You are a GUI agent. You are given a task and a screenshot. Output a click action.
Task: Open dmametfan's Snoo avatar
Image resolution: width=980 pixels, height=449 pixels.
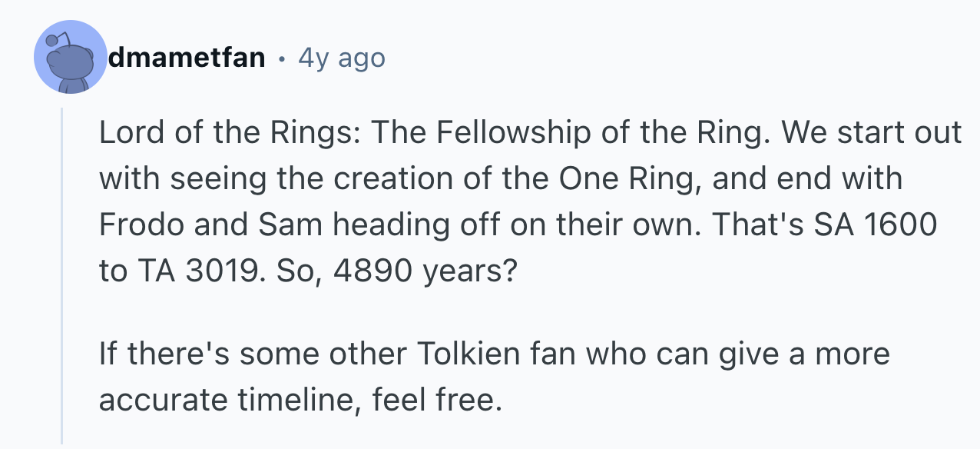[x=71, y=57]
